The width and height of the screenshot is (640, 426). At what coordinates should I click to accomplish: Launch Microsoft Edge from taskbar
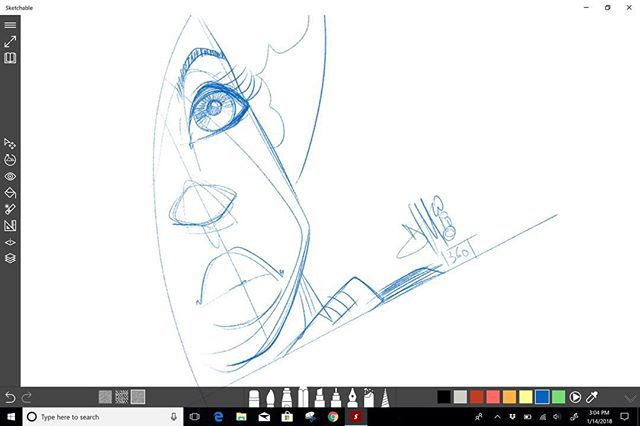218,417
